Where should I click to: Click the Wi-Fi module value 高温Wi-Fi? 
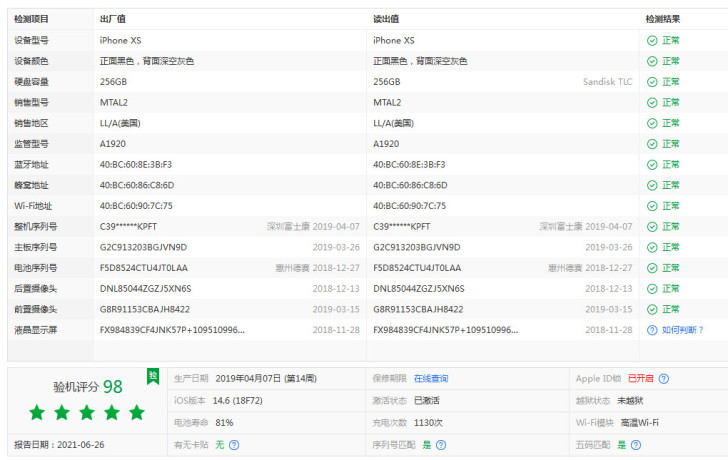pos(639,423)
